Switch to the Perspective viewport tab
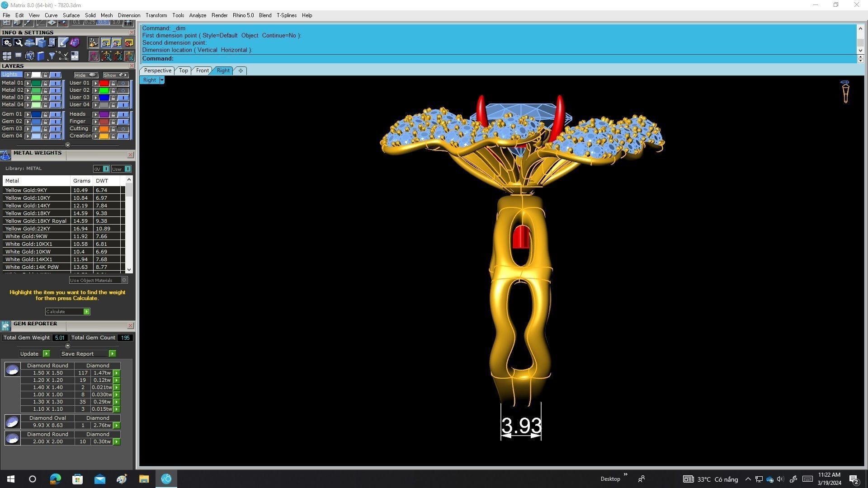Image resolution: width=868 pixels, height=488 pixels. [157, 70]
